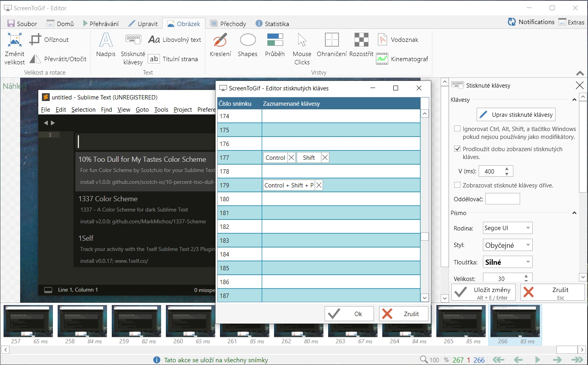
Task: Open the Shapes tool
Action: coord(248,45)
